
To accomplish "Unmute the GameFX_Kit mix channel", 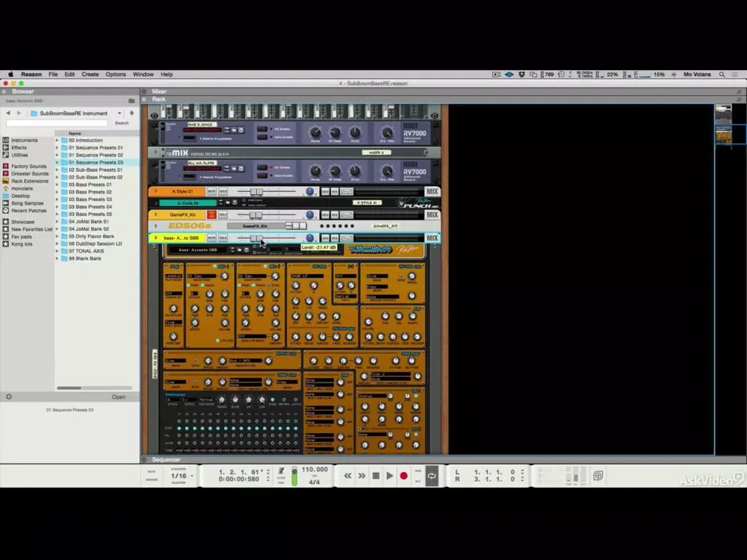I will click(x=211, y=215).
